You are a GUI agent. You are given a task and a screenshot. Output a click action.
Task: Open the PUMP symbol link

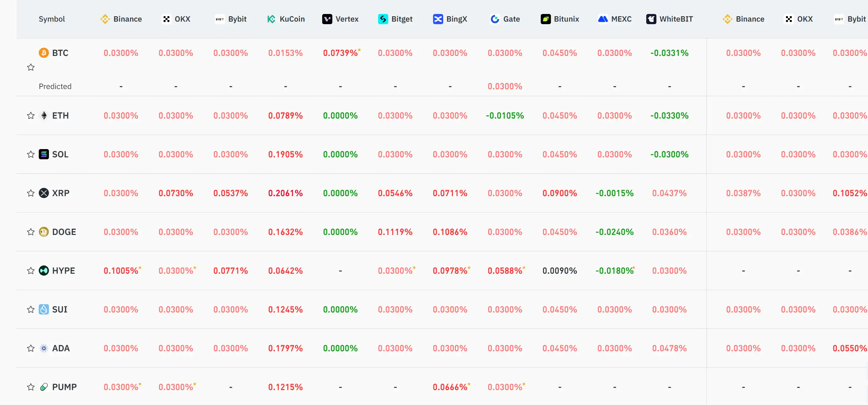[x=64, y=387]
